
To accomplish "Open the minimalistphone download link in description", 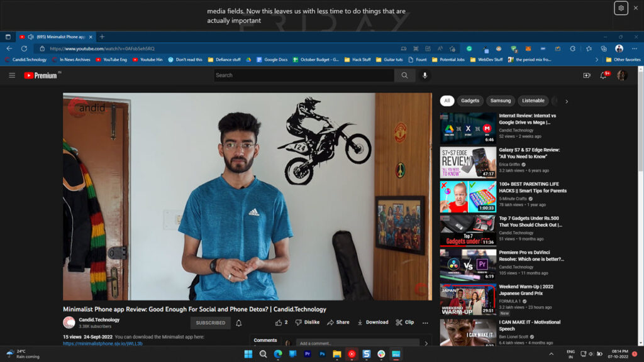I will pyautogui.click(x=103, y=343).
